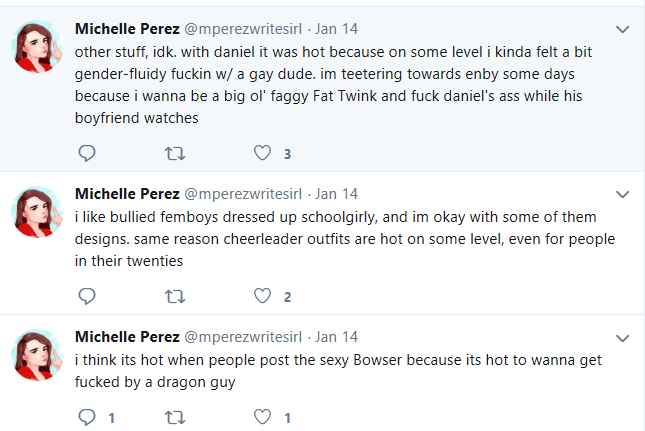Image resolution: width=645 pixels, height=431 pixels.
Task: Open the Jan 14 timestamp of the first tweet
Action: 336,29
